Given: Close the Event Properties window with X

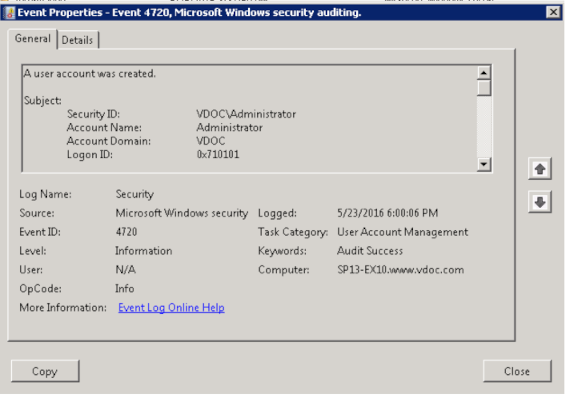Looking at the screenshot, I should (x=553, y=12).
